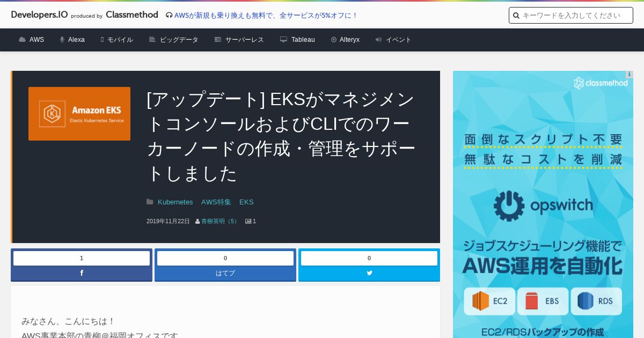Click the server icon next to サーバーレス
The image size is (644, 338).
218,40
